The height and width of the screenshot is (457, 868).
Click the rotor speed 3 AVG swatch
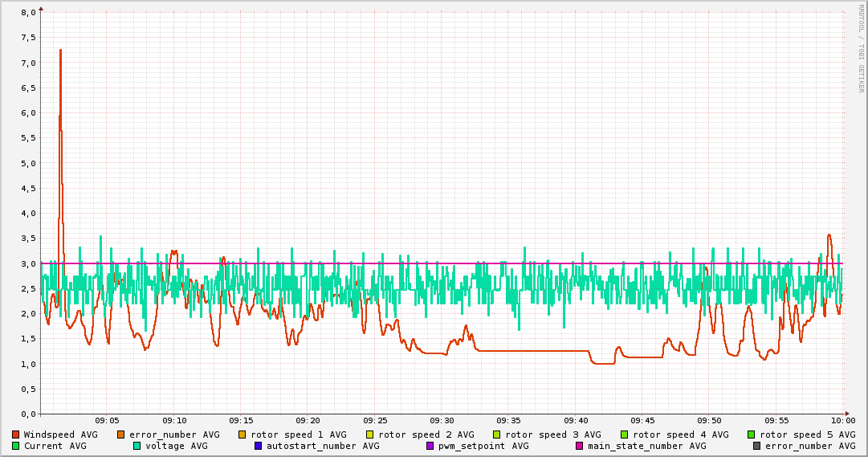click(497, 435)
